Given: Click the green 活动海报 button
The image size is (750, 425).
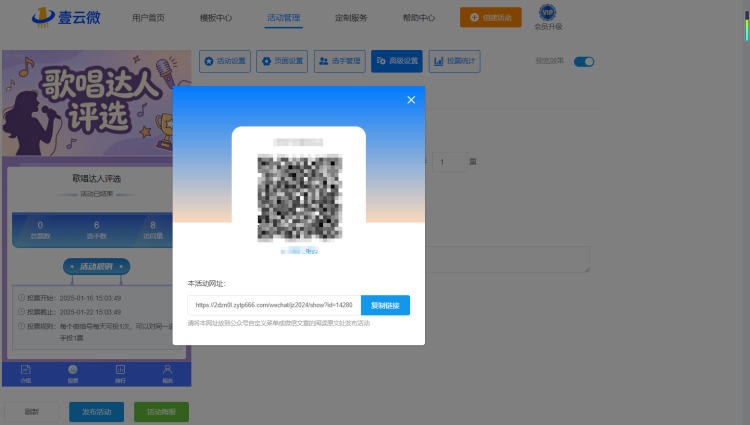Looking at the screenshot, I should click(161, 412).
